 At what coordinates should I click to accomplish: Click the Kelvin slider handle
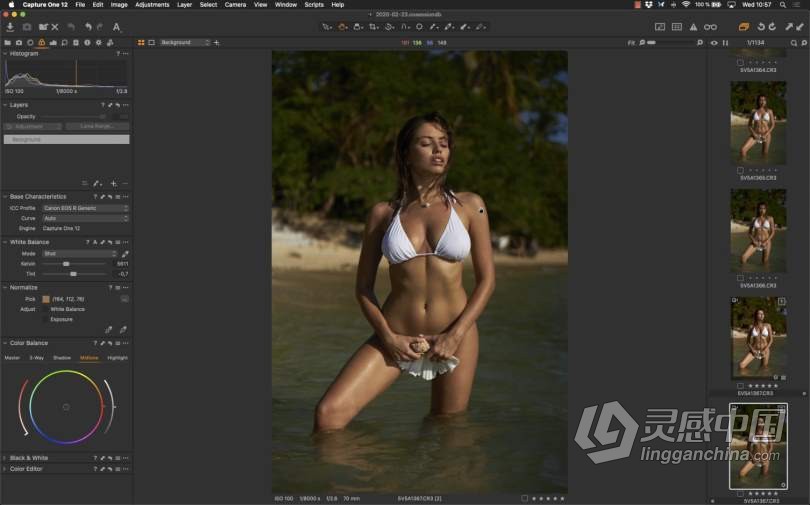(x=66, y=264)
